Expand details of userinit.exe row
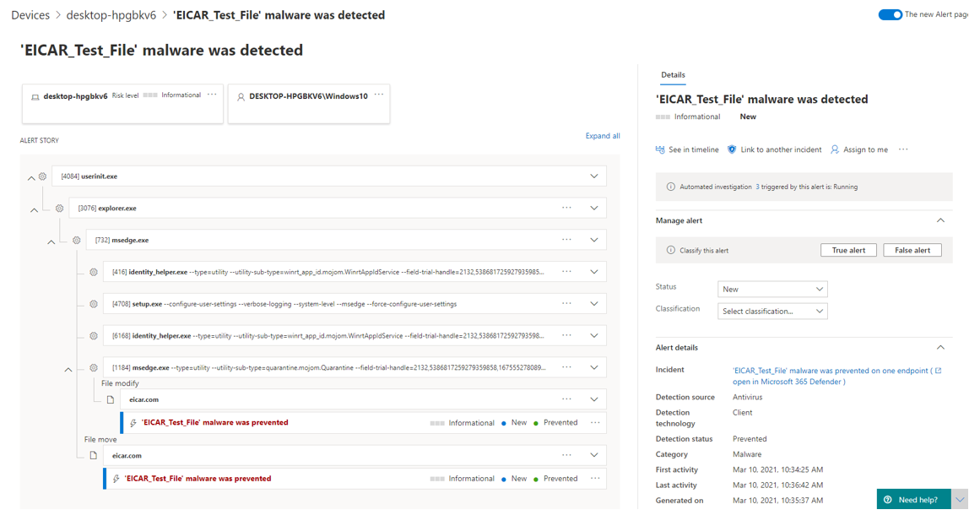This screenshot has height=526, width=980. coord(593,176)
